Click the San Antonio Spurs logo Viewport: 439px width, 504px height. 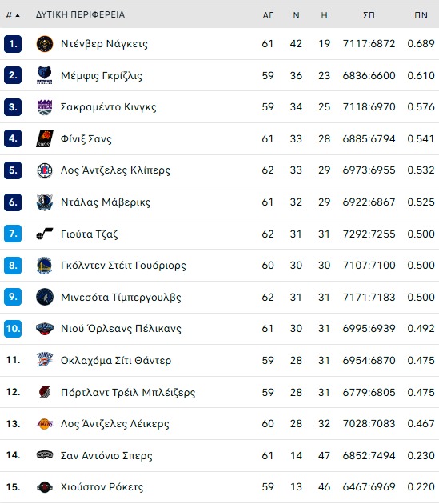(44, 455)
